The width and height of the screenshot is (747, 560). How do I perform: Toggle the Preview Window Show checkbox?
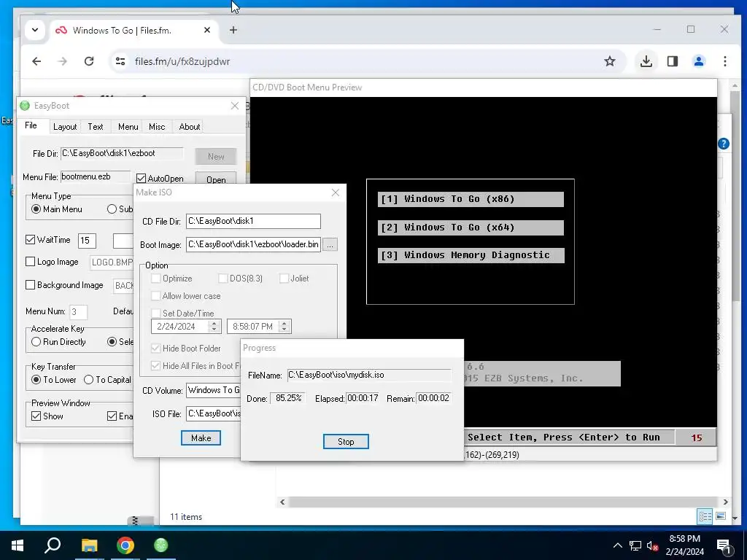click(x=36, y=416)
